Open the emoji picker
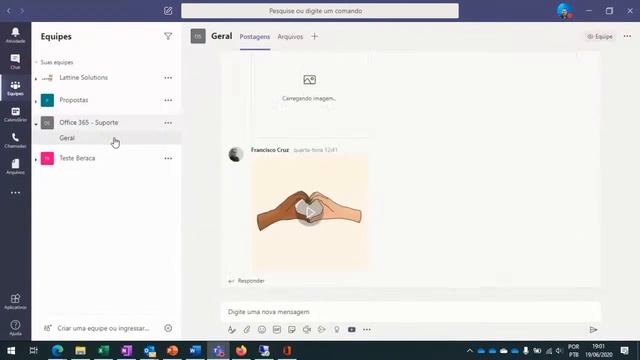Screen dimensions: 640x360 262,329
